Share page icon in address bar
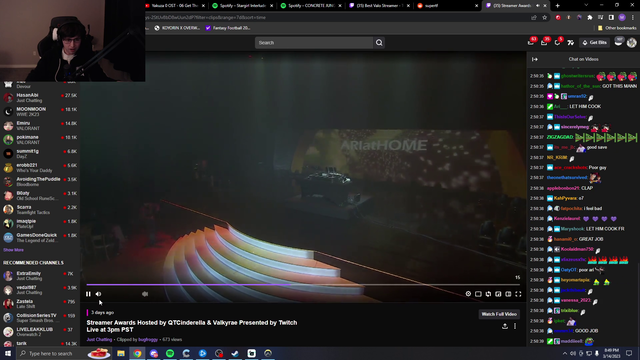The image size is (640, 360). click(x=534, y=18)
